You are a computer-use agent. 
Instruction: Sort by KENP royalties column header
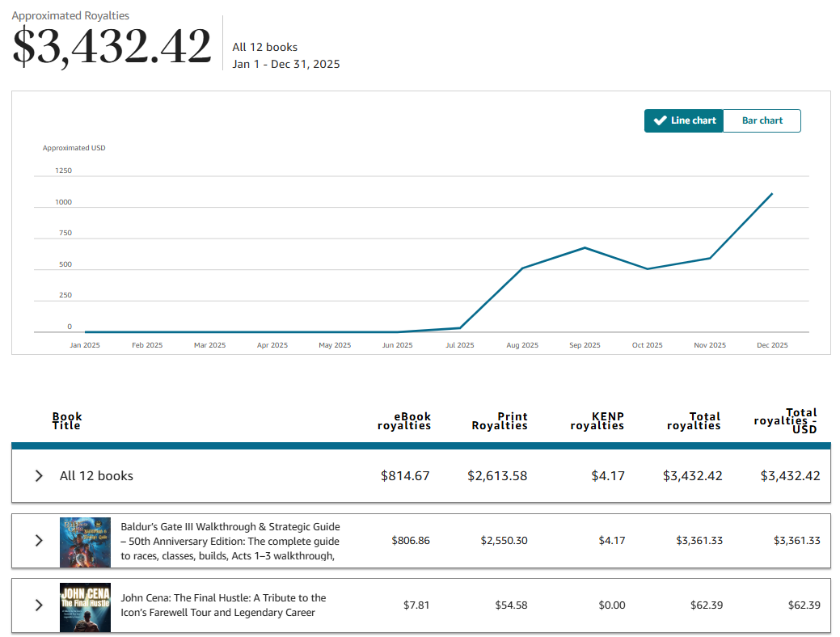pos(597,421)
